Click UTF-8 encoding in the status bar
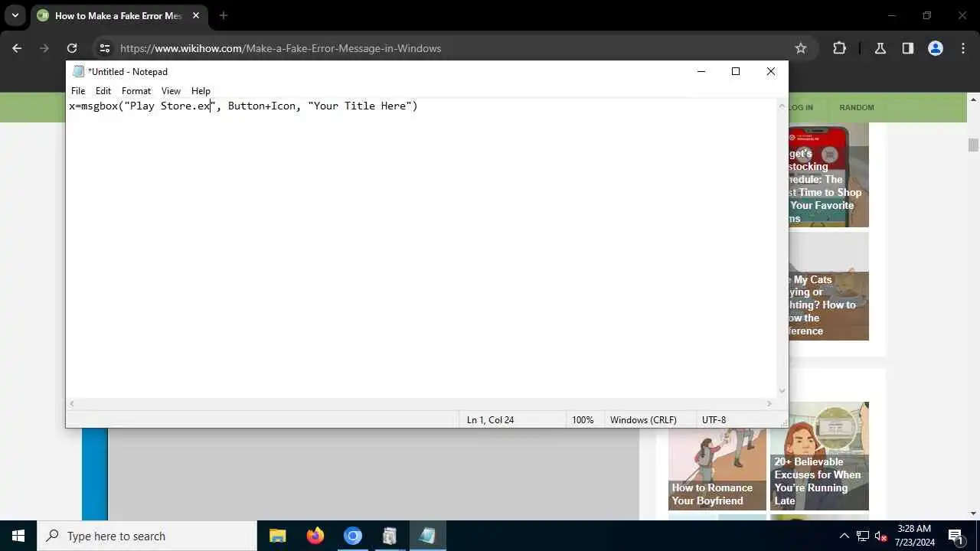980x551 pixels. click(714, 419)
